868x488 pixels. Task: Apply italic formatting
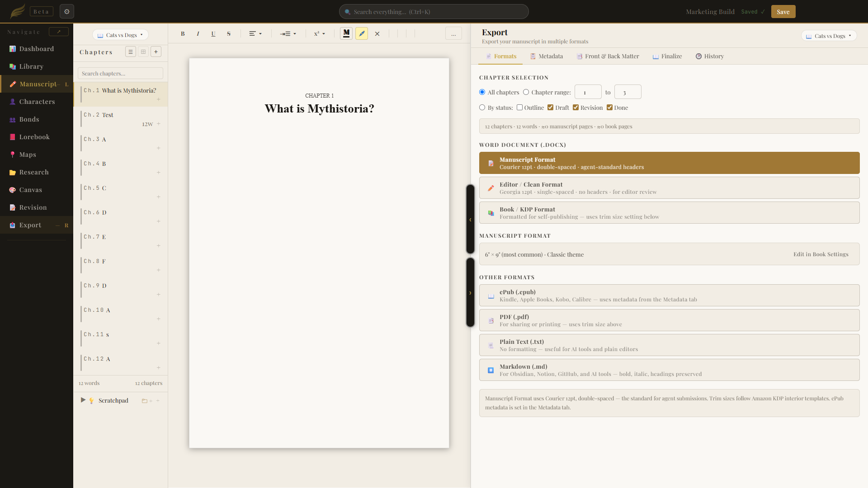pos(198,33)
